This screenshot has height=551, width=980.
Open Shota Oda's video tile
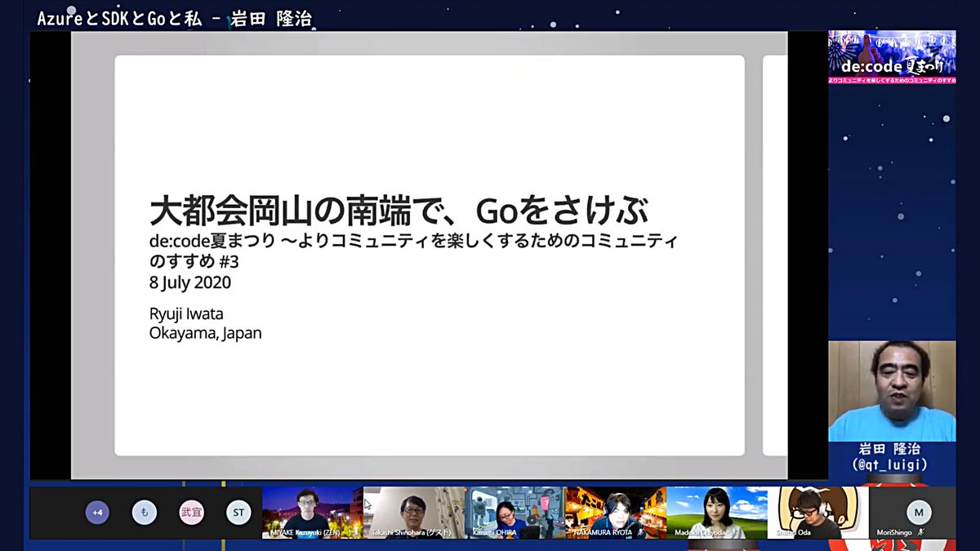[817, 513]
